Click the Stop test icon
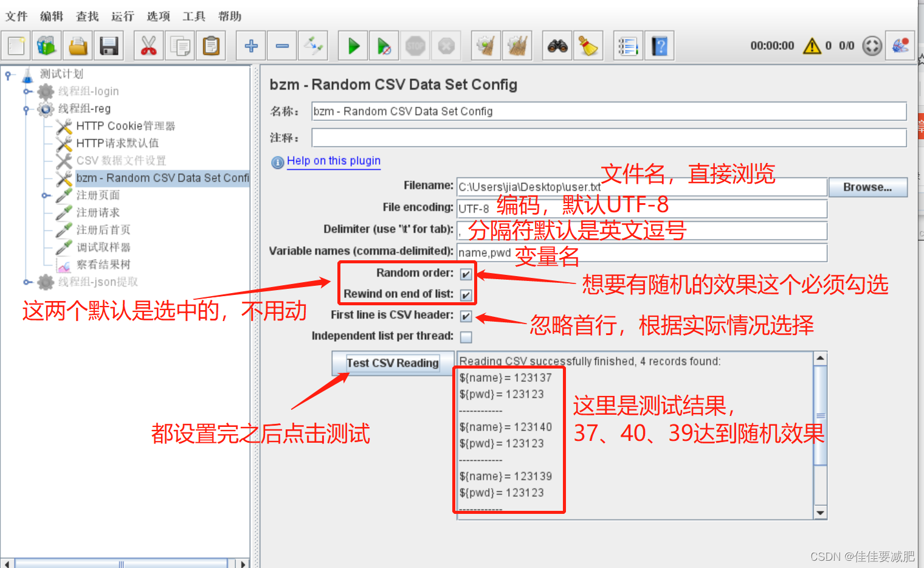The image size is (924, 568). pyautogui.click(x=415, y=46)
